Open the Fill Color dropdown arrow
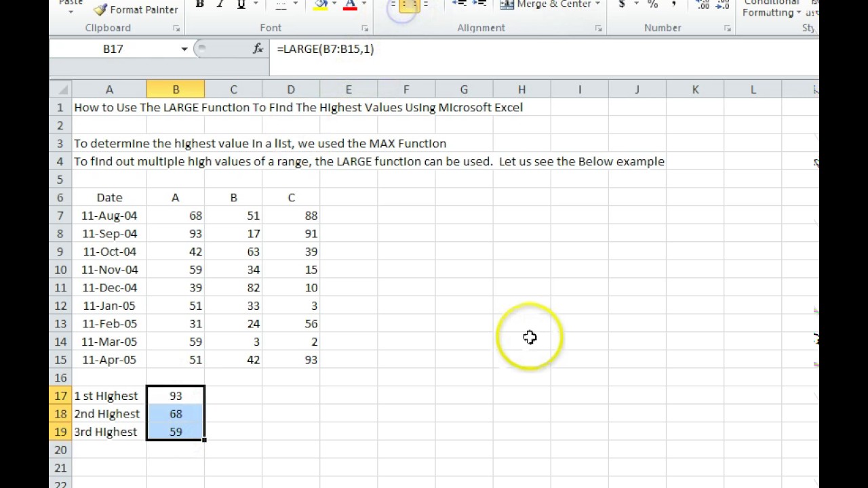This screenshot has width=868, height=488. pyautogui.click(x=334, y=5)
